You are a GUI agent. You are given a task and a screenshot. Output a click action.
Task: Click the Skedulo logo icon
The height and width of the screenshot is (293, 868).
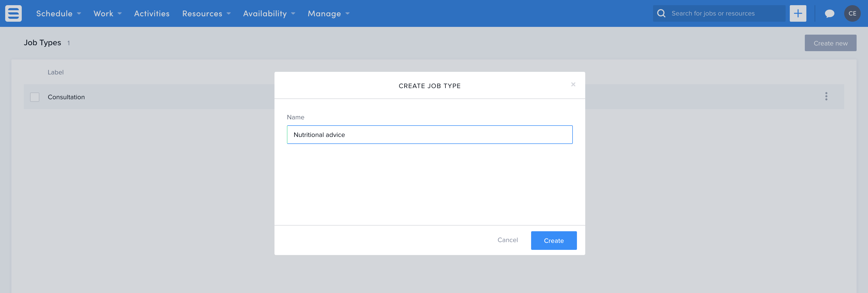pyautogui.click(x=13, y=13)
